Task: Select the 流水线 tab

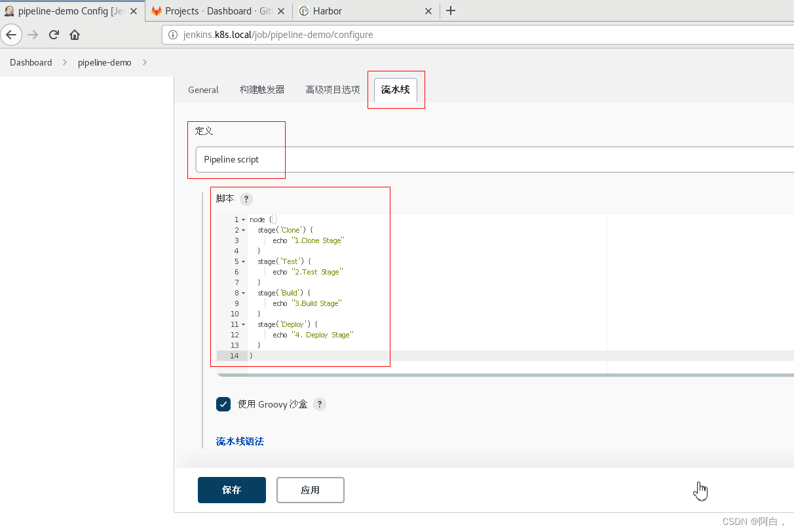Action: point(396,90)
